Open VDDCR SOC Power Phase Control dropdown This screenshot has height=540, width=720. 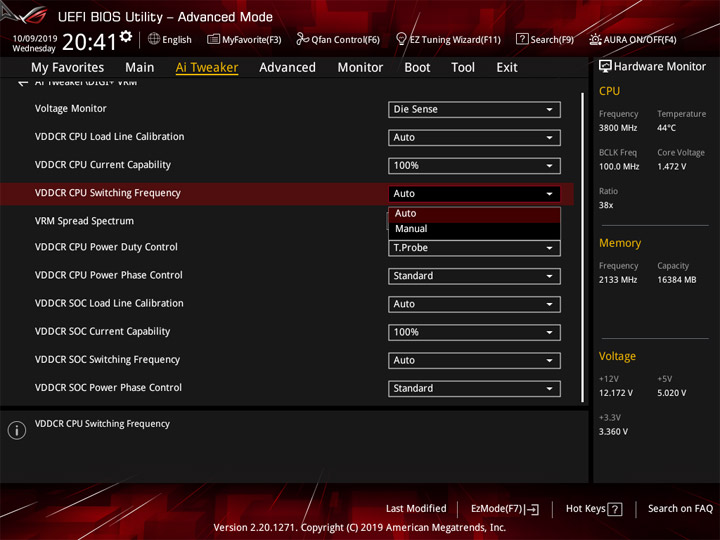tap(474, 388)
